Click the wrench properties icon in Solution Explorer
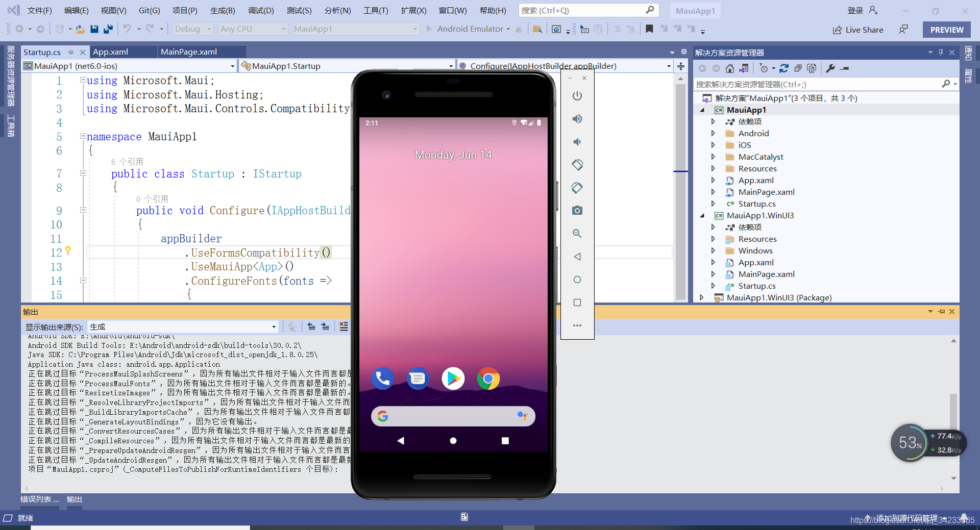This screenshot has width=980, height=530. [830, 68]
